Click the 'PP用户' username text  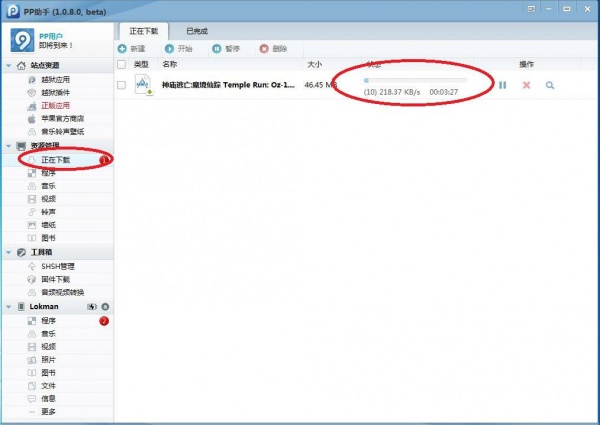coord(51,36)
